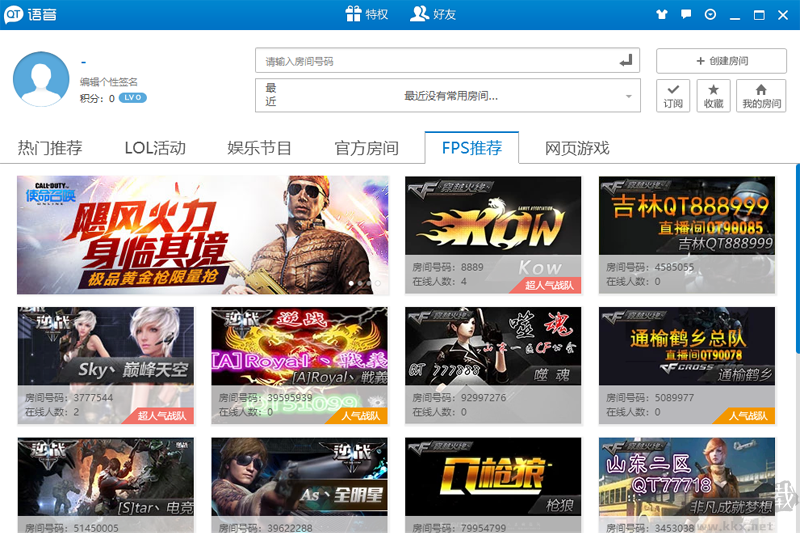The image size is (800, 533).
Task: Click the vertical scrollbar on the right
Action: pos(797,259)
